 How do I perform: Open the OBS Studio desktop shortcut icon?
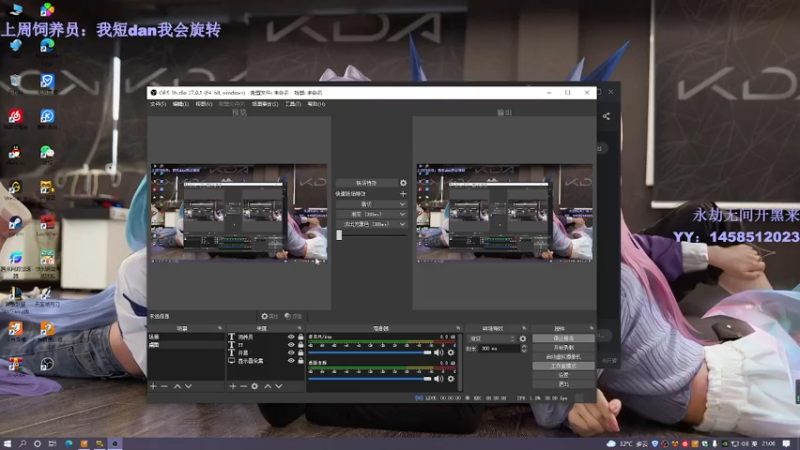pyautogui.click(x=47, y=364)
